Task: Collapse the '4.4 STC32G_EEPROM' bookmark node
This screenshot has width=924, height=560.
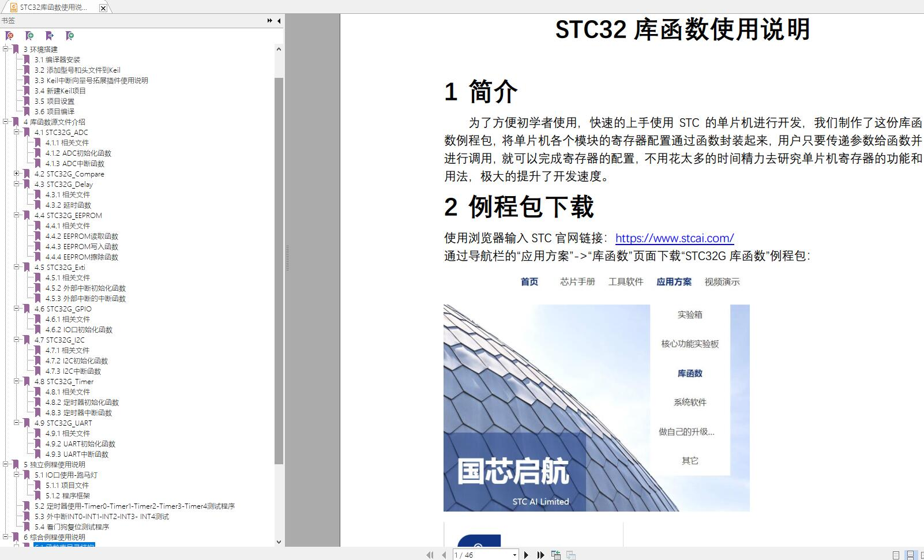Action: (x=17, y=215)
